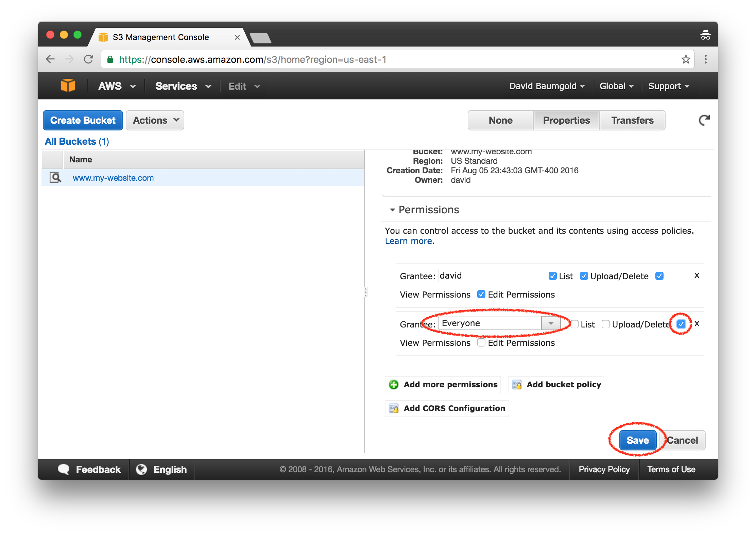The height and width of the screenshot is (534, 756).
Task: Click the Feedback footer button
Action: (x=89, y=469)
